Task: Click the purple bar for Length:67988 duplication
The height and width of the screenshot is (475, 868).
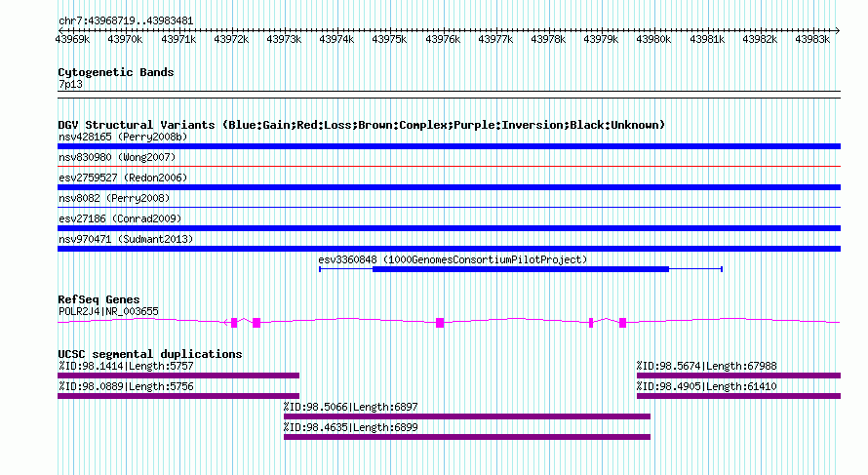Action: coord(738,376)
